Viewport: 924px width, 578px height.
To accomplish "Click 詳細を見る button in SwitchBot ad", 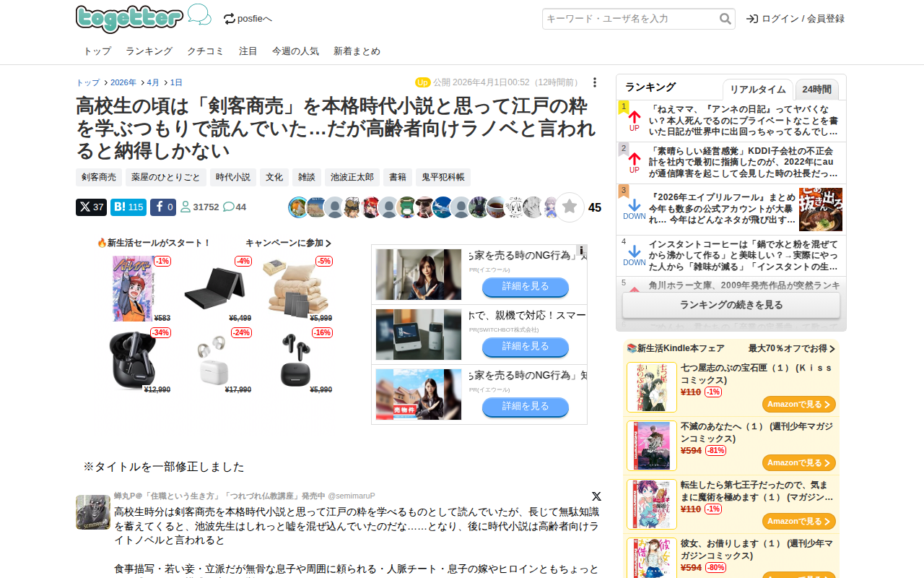I will coord(526,347).
